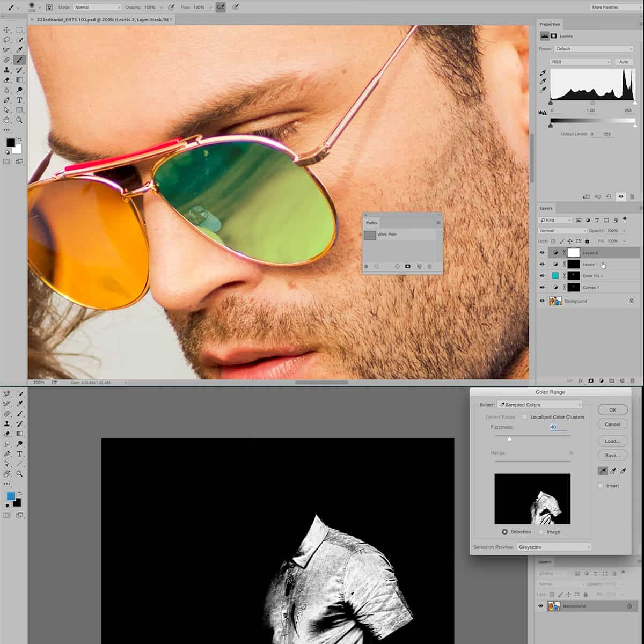Click the delete layer trash icon in Layers panel
Viewport: 644px width, 644px height.
point(632,380)
